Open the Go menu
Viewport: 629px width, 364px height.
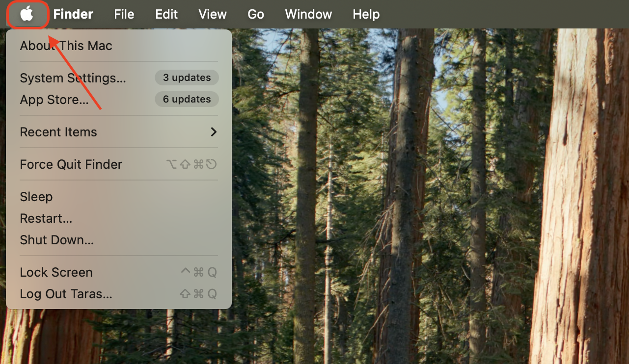coord(255,14)
